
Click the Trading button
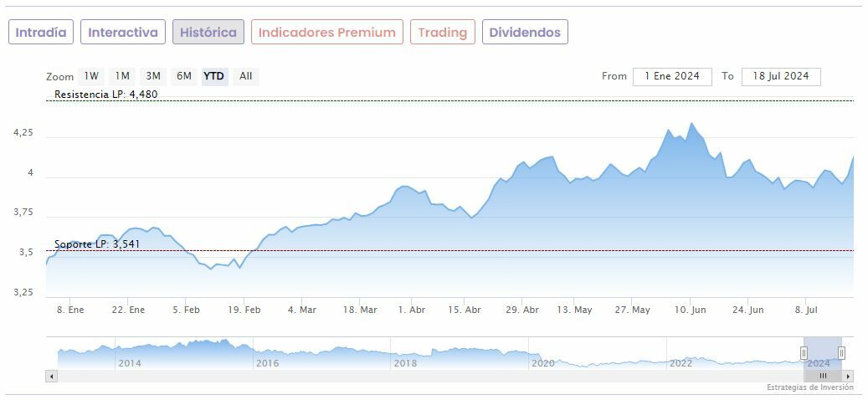coord(443,33)
